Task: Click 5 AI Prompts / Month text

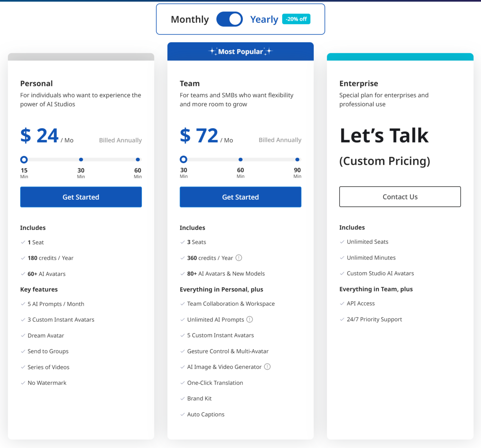Action: pos(56,304)
